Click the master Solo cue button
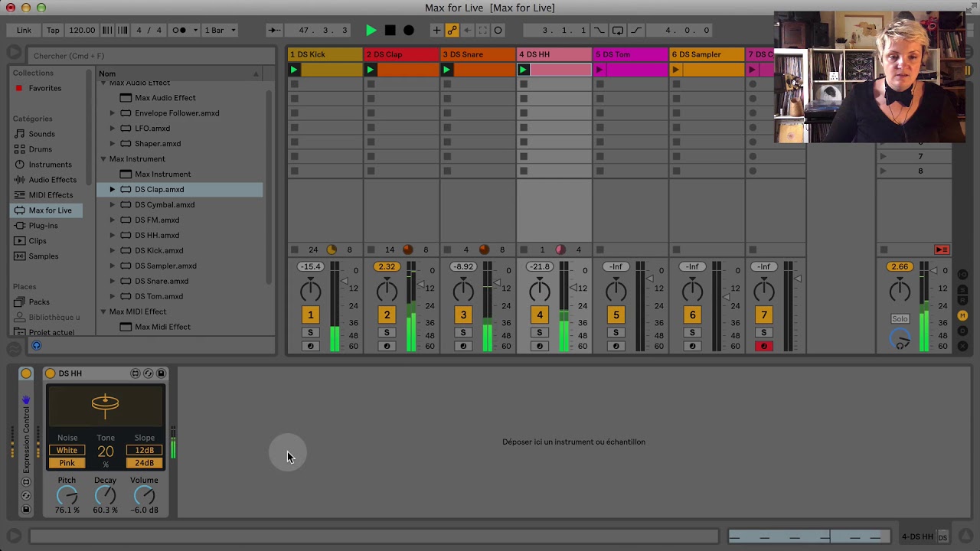Viewport: 980px width, 551px height. 900,319
